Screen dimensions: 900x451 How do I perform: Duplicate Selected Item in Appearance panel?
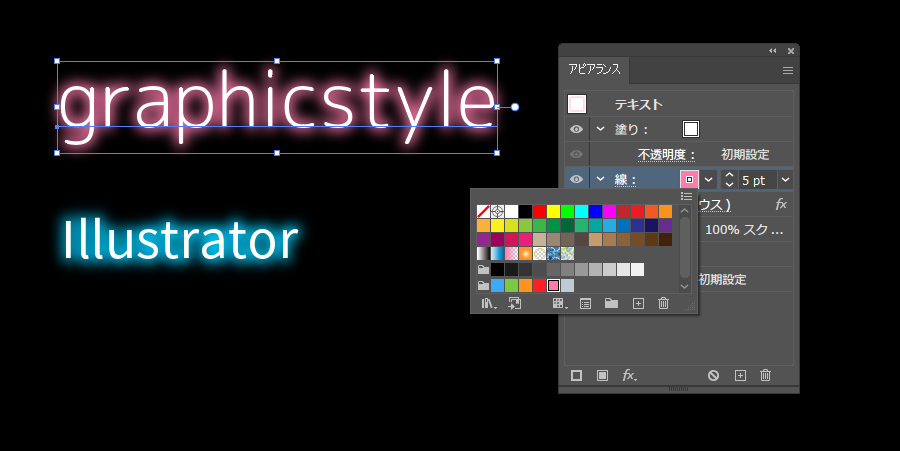coord(740,375)
